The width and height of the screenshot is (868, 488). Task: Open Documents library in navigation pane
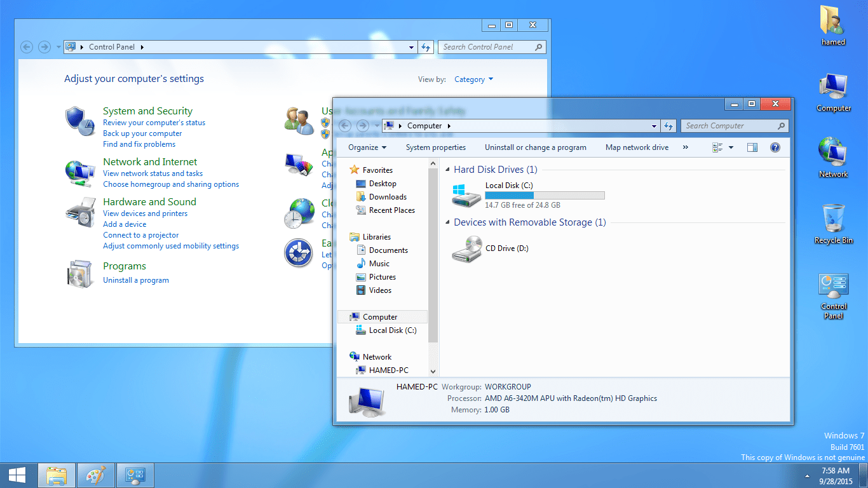coord(388,250)
